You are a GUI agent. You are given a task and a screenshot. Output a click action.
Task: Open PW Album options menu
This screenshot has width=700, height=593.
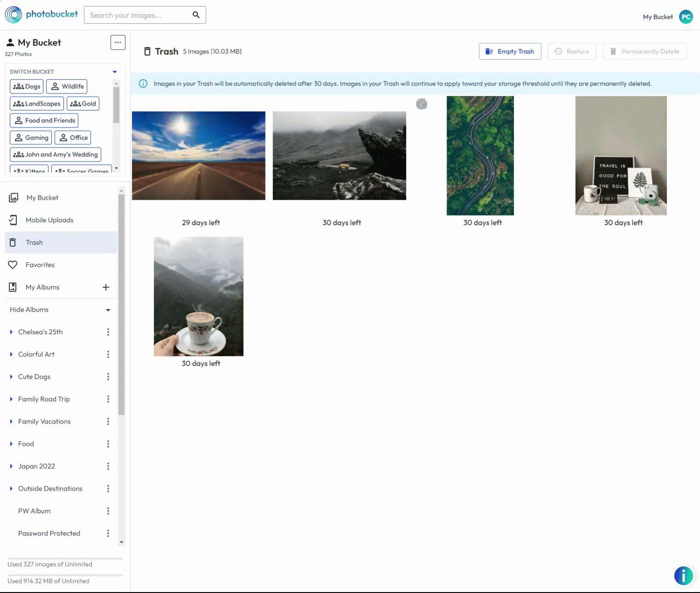108,511
